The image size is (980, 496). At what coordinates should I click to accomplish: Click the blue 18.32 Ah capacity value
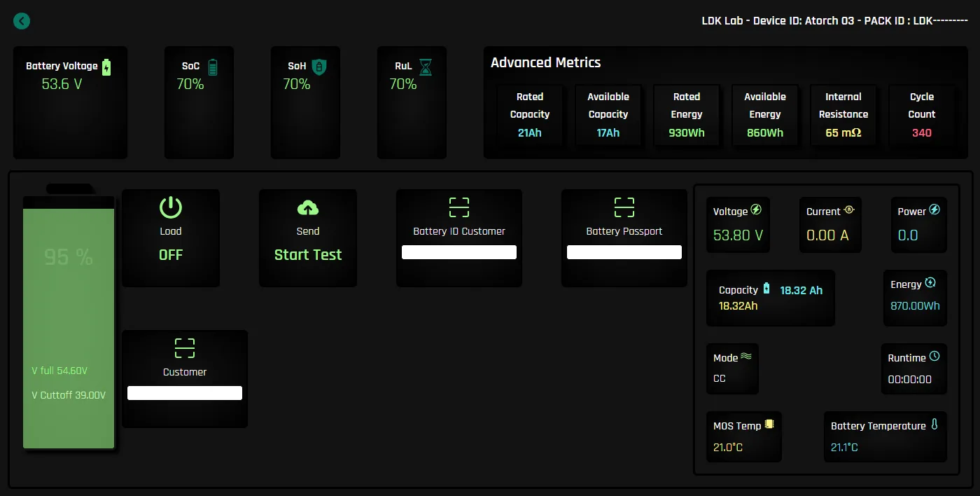(x=801, y=290)
